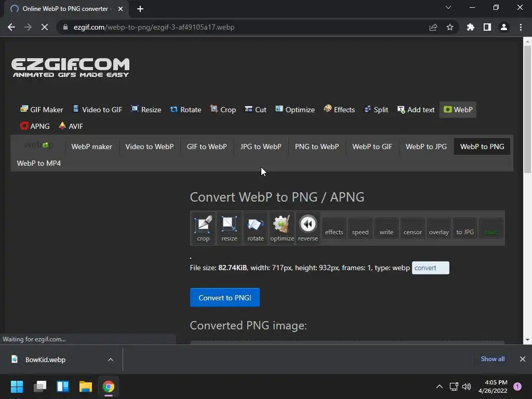This screenshot has width=532, height=399.
Task: Open the Rotate tool in top menu
Action: coord(185,110)
